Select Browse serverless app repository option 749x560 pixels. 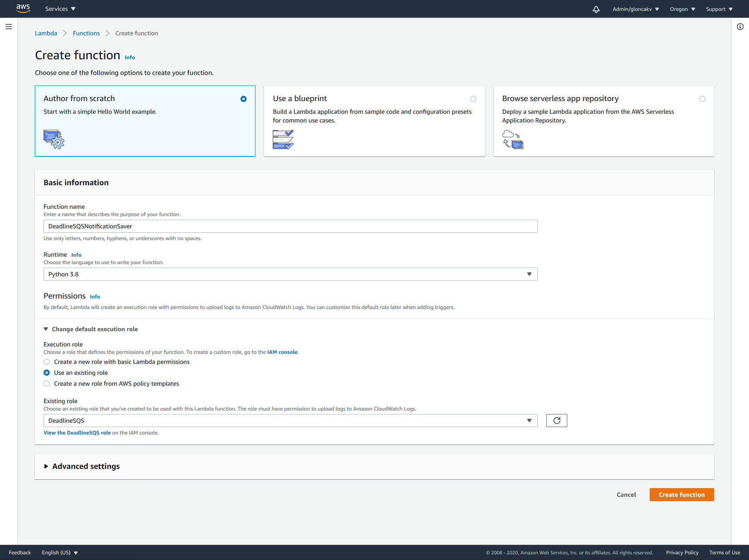(x=702, y=99)
